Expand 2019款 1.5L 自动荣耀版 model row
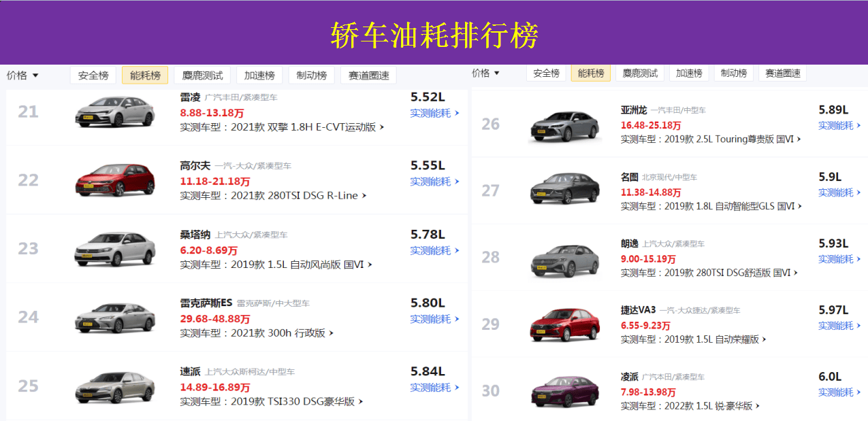This screenshot has width=868, height=421. coord(693,339)
